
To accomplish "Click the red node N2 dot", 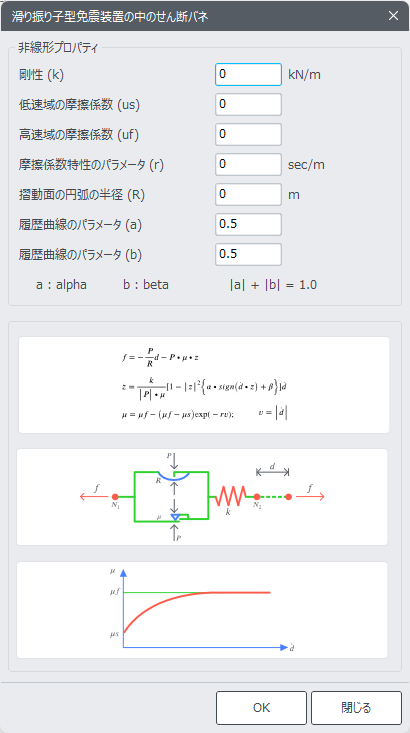I will click(x=257, y=496).
